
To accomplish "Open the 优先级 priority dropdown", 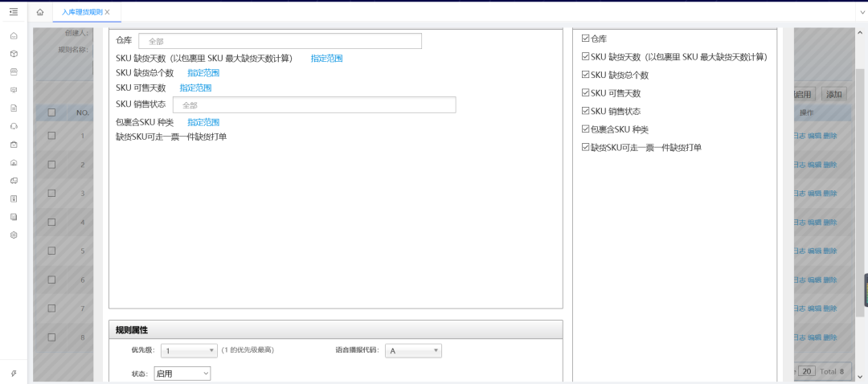I will point(189,350).
